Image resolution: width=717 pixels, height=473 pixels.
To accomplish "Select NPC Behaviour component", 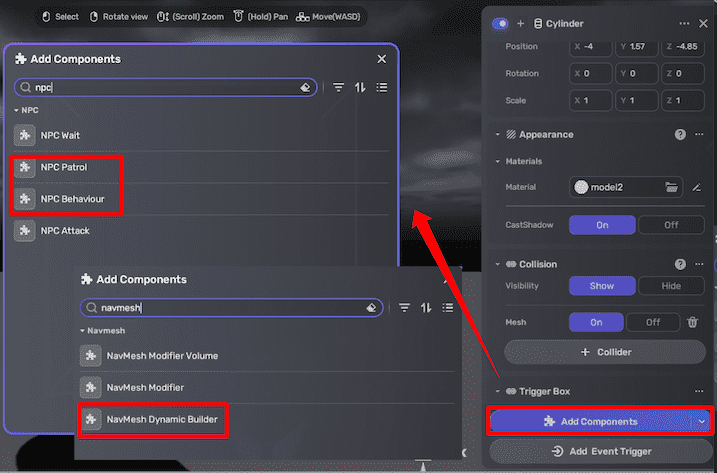I will coord(201,199).
